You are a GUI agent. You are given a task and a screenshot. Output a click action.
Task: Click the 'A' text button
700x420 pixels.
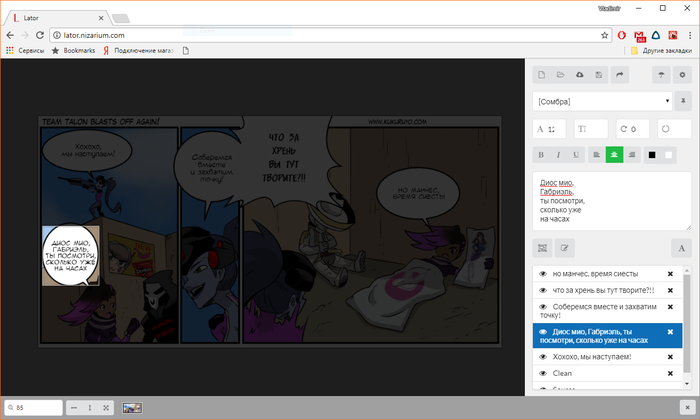pos(682,248)
